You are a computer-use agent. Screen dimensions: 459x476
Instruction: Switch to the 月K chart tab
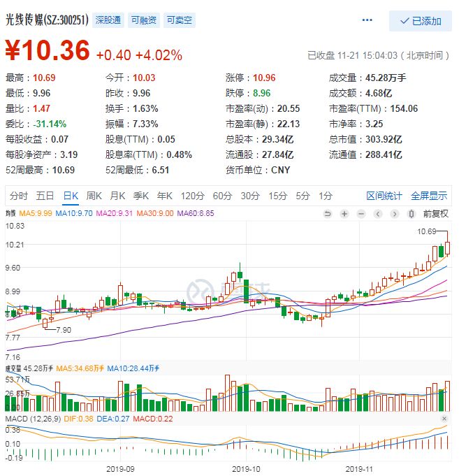(117, 196)
